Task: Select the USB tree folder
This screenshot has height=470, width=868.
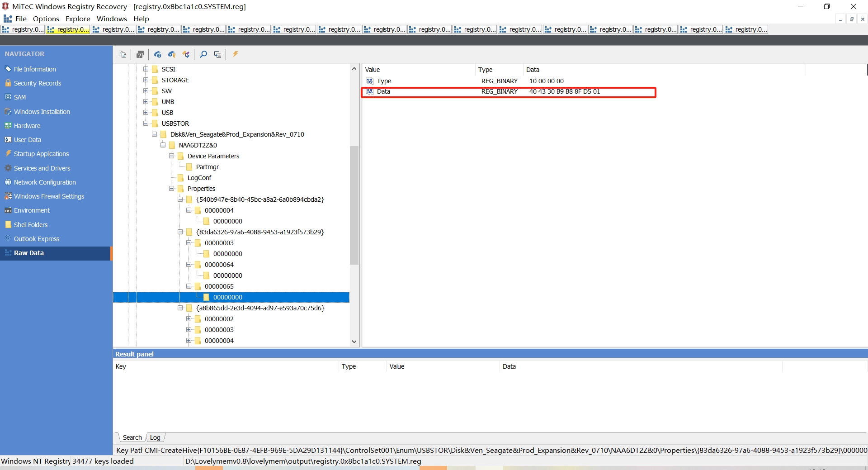Action: coord(167,113)
